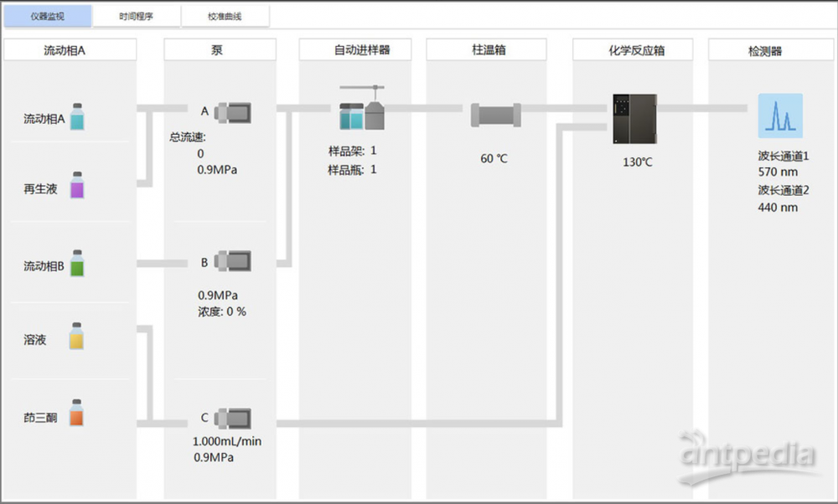This screenshot has width=838, height=504.
Task: Select pump B icon
Action: tap(233, 262)
